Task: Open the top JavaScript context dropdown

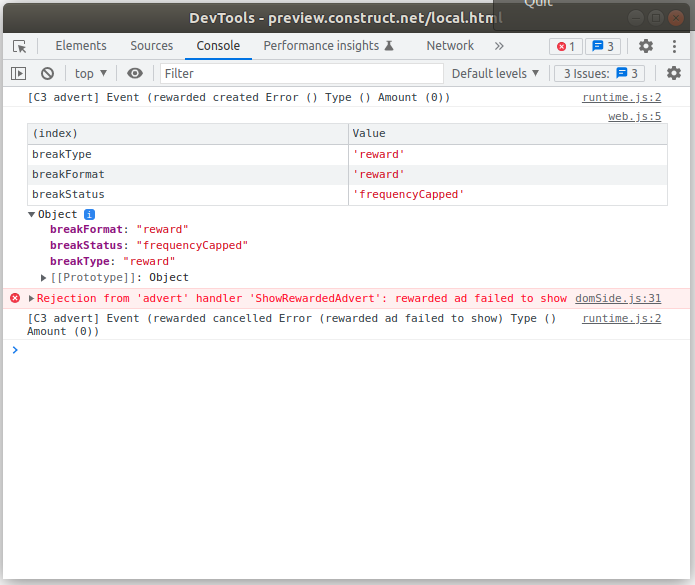Action: (x=91, y=73)
